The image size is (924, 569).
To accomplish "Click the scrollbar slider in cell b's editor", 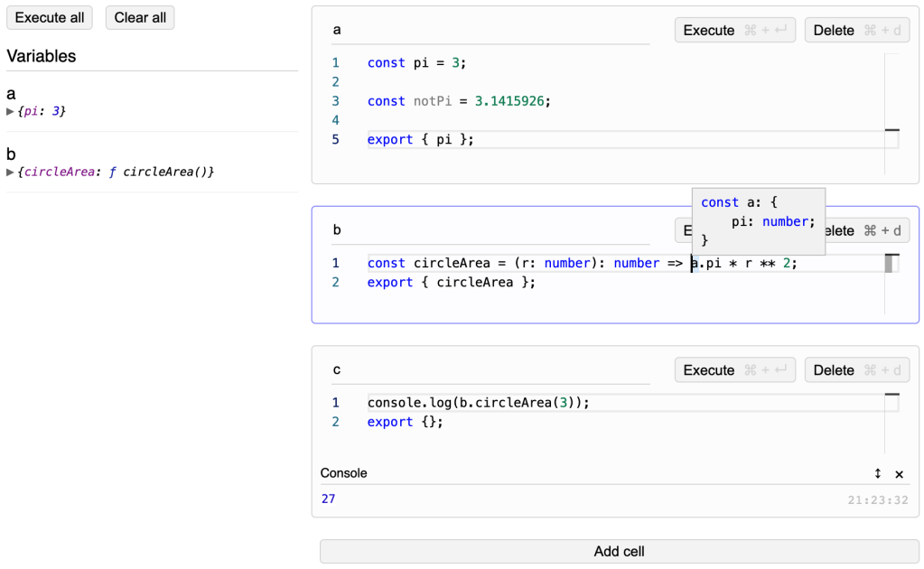I will coord(890,264).
